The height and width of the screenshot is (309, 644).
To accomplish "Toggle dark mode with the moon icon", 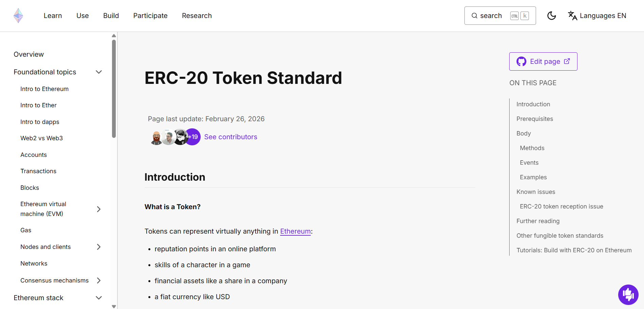I will (551, 16).
